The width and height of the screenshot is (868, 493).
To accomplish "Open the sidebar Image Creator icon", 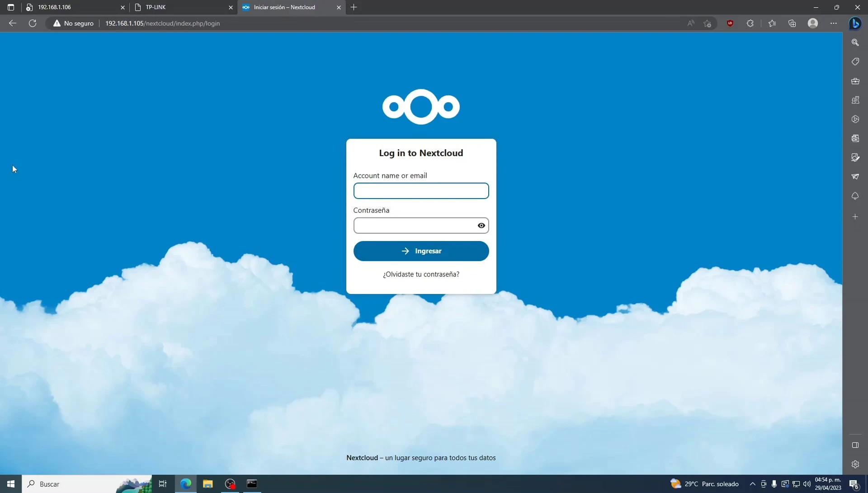I will pos(855,157).
